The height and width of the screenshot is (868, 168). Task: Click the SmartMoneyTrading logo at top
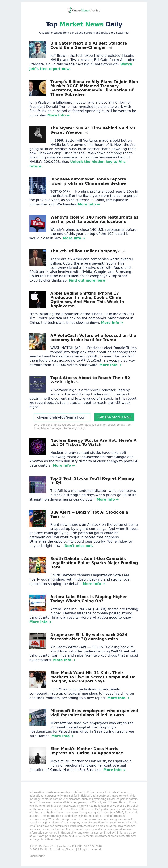pos(84,11)
